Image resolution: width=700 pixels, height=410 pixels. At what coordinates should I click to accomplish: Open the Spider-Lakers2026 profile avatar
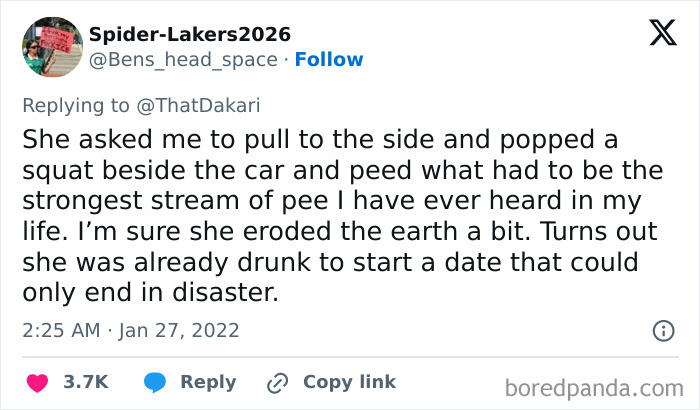pyautogui.click(x=51, y=47)
